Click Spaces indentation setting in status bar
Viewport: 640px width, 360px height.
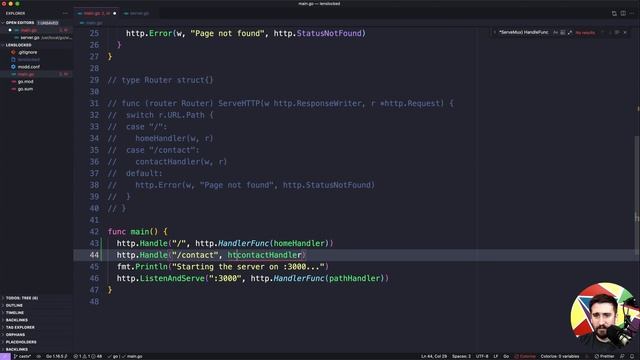[x=461, y=356]
